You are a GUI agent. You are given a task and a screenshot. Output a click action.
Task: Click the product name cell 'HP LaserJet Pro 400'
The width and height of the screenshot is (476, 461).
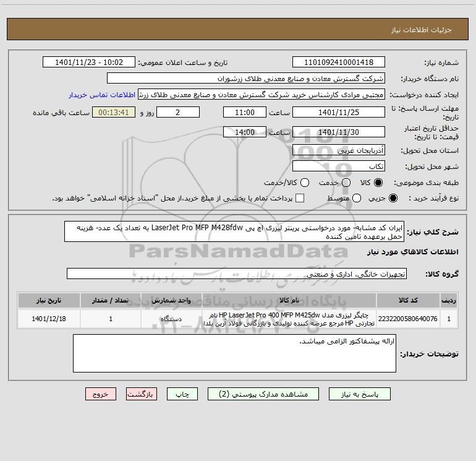coord(289,319)
